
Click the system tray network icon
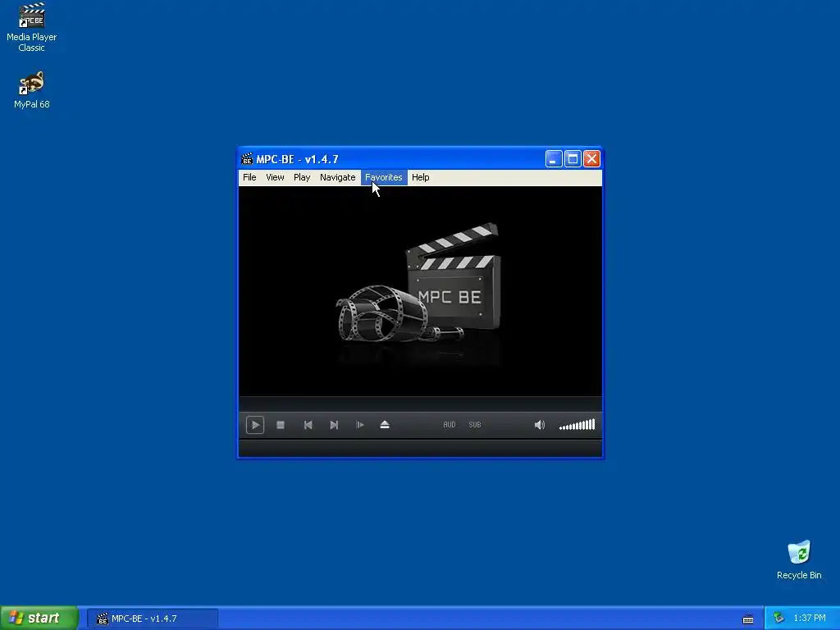click(x=778, y=619)
